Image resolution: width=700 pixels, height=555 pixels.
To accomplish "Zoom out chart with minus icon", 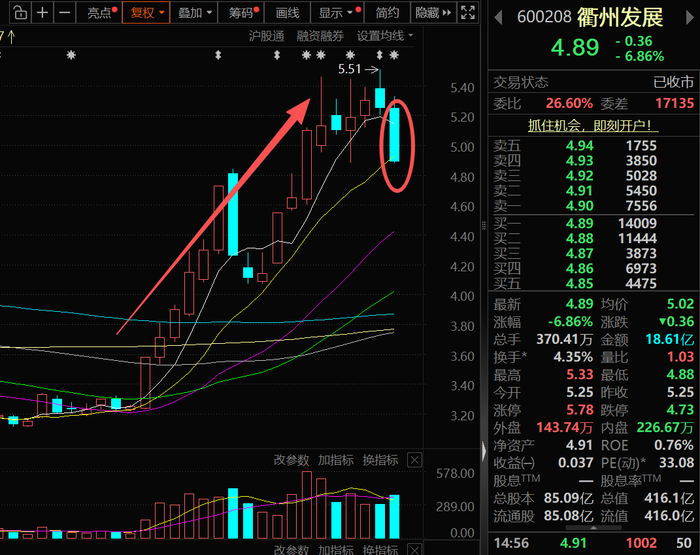I will tap(65, 13).
